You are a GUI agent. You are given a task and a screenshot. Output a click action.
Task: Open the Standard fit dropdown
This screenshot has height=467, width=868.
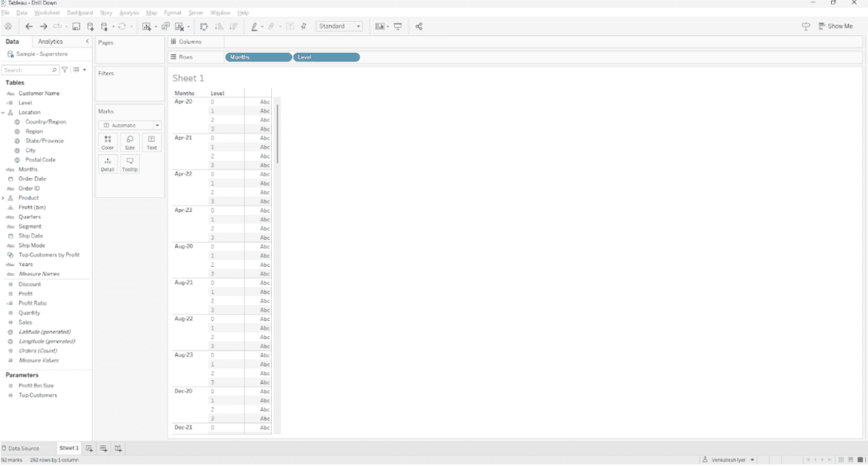339,27
